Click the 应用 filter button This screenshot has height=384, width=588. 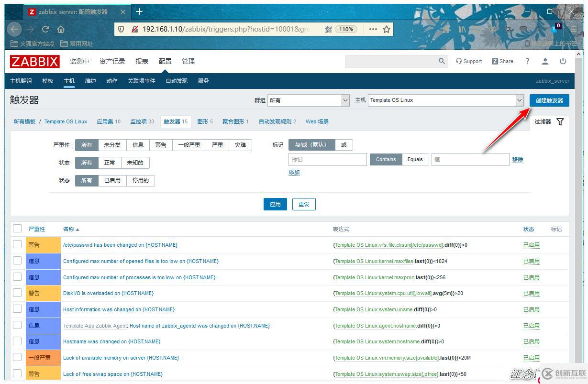tap(275, 204)
